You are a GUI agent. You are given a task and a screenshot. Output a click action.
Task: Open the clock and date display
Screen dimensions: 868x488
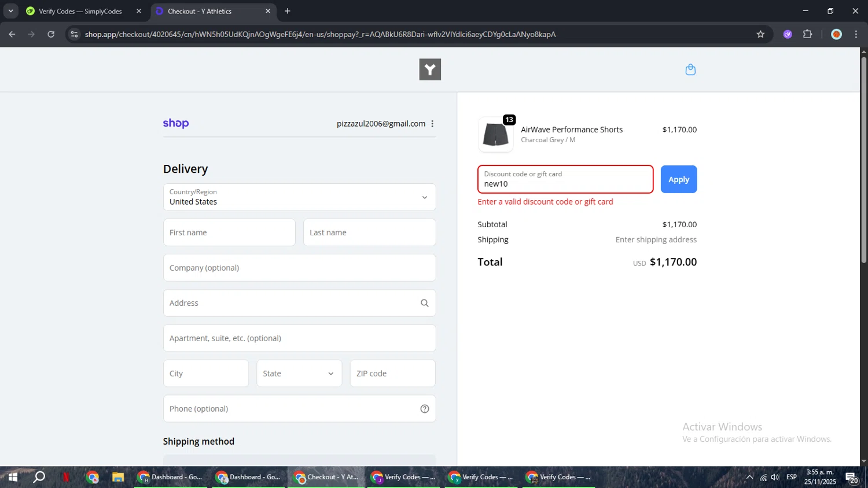coord(820,477)
